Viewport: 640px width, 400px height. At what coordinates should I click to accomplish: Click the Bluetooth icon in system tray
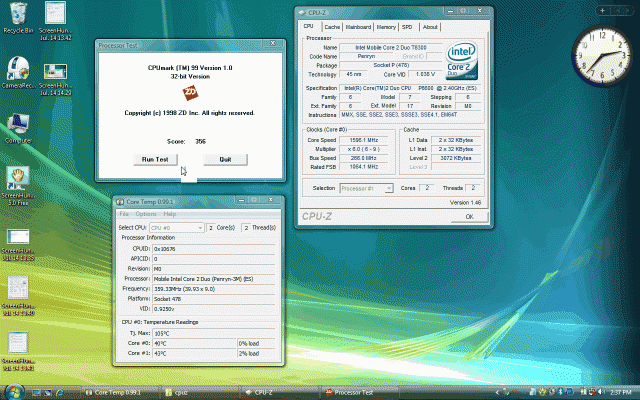click(561, 392)
